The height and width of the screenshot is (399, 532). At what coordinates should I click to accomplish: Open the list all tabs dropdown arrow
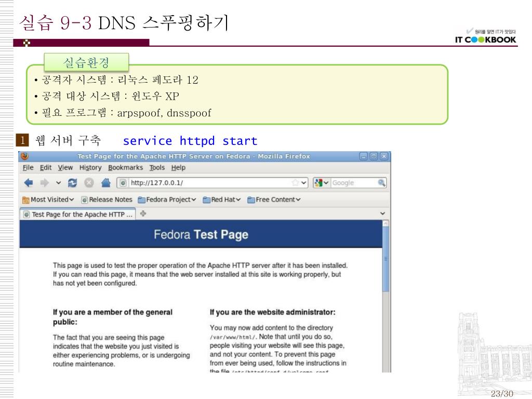(383, 214)
